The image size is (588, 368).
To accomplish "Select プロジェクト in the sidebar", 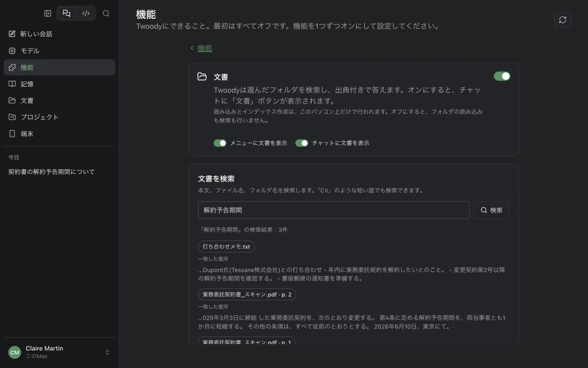I will click(60, 117).
